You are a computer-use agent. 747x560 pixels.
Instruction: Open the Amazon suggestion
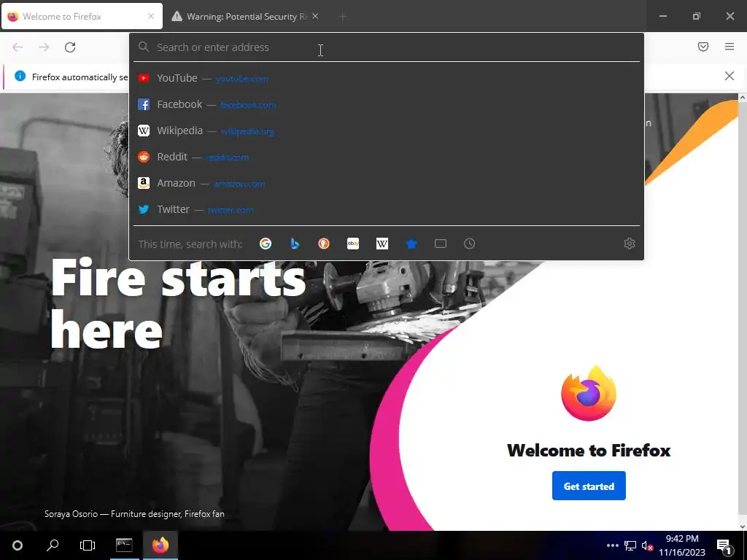click(x=387, y=183)
